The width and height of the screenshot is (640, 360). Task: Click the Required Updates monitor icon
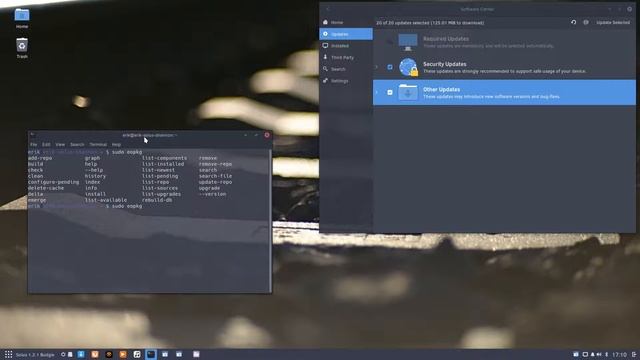point(408,42)
